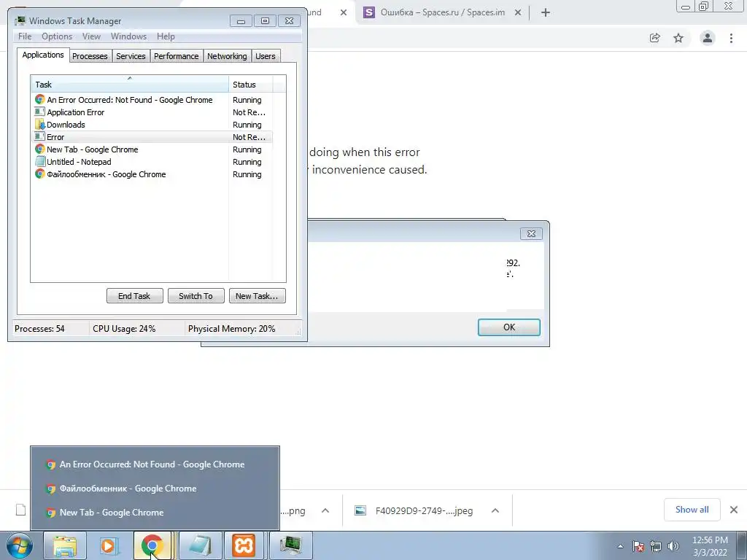The width and height of the screenshot is (747, 560).
Task: Close the Chrome downloads bar
Action: point(734,510)
